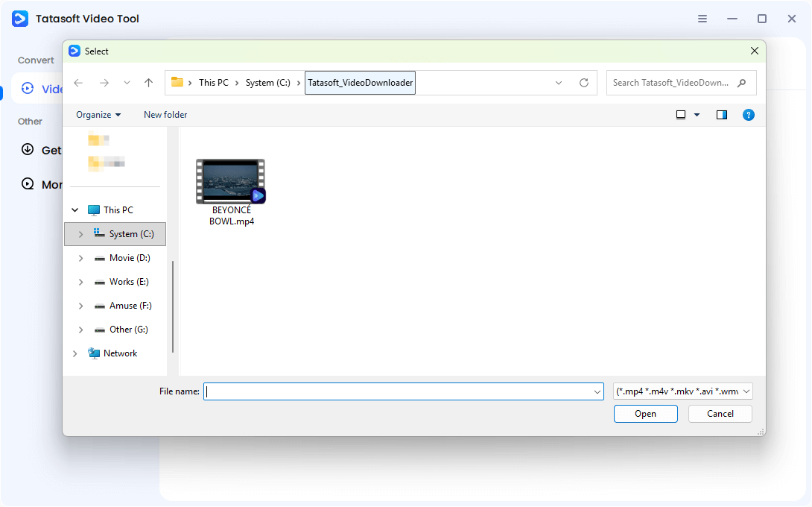Go up one folder level with the up arrow
812x507 pixels.
click(148, 83)
